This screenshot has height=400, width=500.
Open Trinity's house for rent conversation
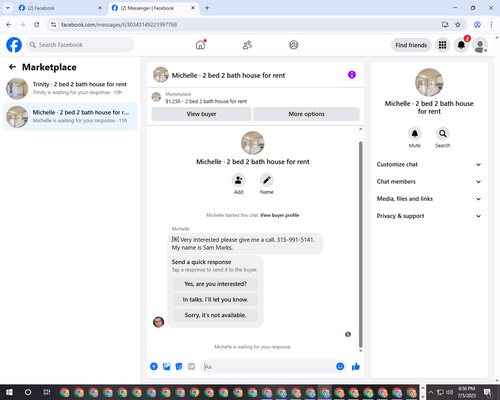70,89
